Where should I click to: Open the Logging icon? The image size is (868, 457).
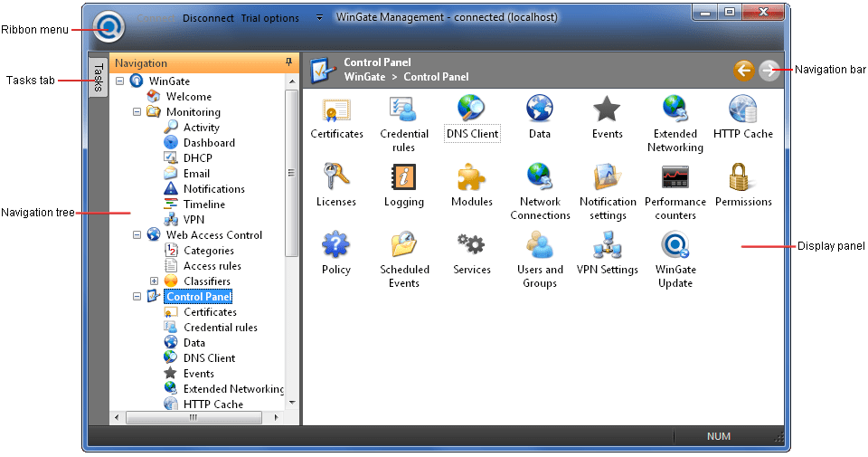[x=404, y=176]
